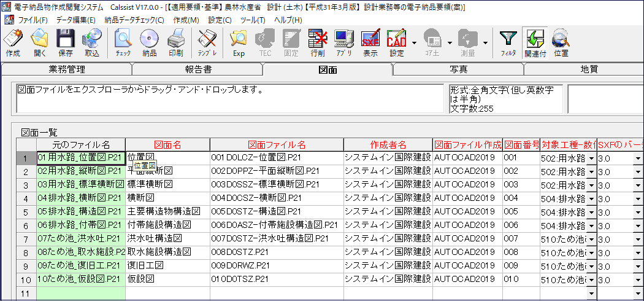The image size is (644, 301).
Task: Toggle the フィルタ funnel filter
Action: [x=508, y=43]
